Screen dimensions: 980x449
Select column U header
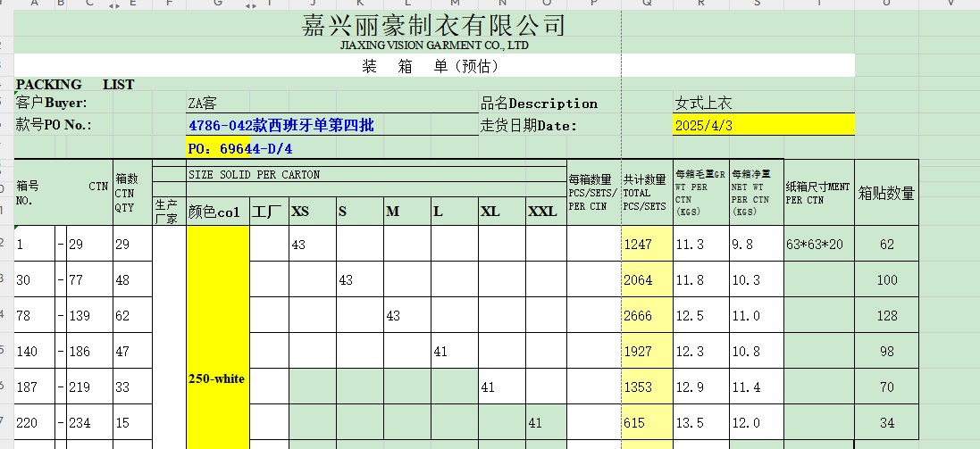(x=886, y=5)
